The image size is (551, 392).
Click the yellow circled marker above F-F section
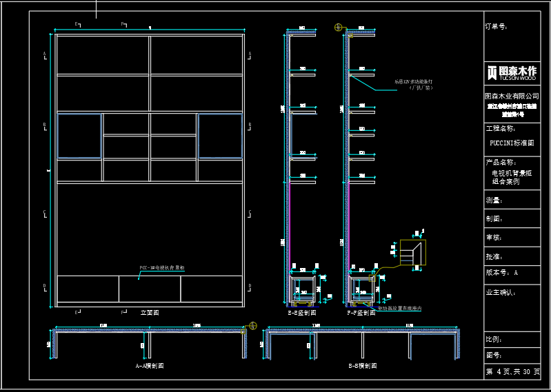click(338, 27)
